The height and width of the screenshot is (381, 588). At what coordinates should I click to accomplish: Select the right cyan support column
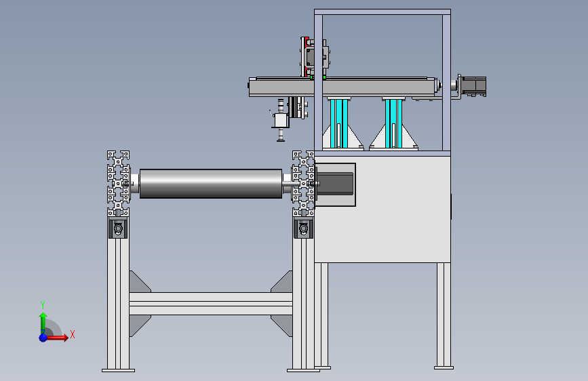point(393,123)
